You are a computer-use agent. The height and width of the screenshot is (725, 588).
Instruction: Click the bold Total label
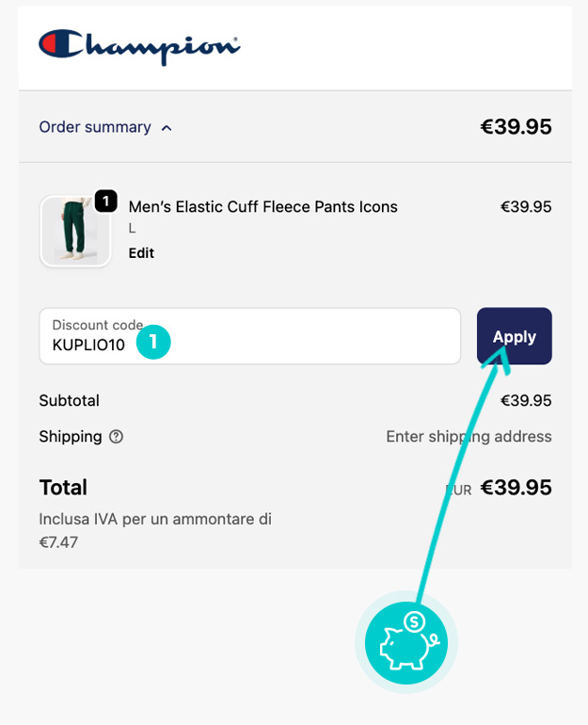click(63, 488)
